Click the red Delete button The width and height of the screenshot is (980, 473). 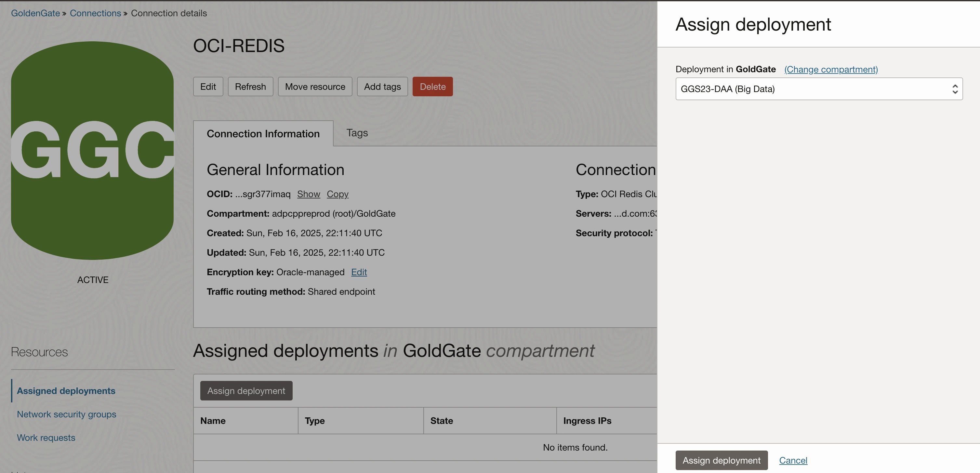(432, 87)
